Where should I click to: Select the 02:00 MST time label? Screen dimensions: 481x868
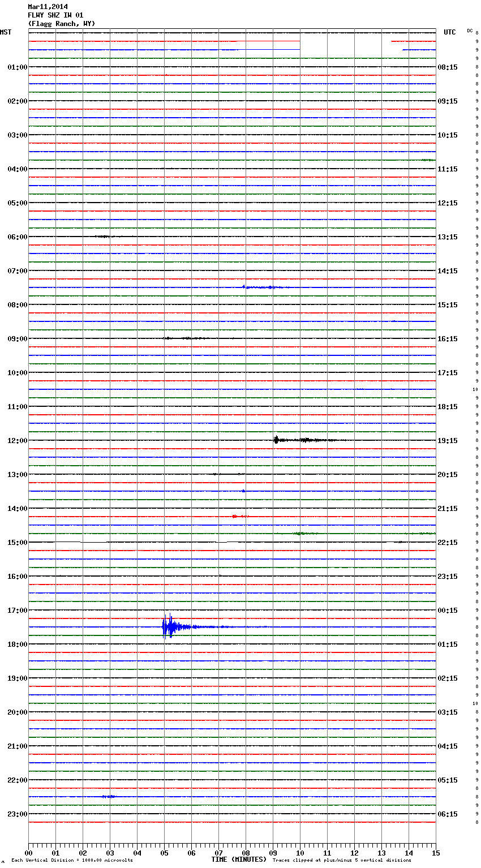[x=18, y=101]
